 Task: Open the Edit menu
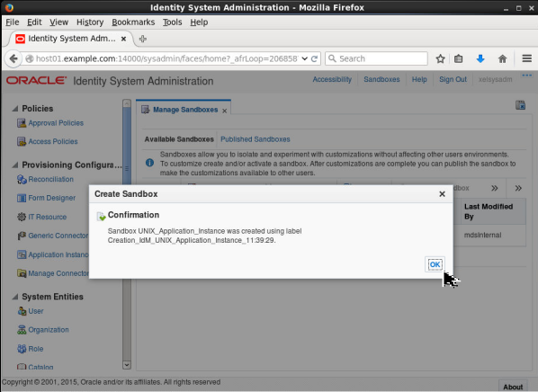pyautogui.click(x=34, y=22)
